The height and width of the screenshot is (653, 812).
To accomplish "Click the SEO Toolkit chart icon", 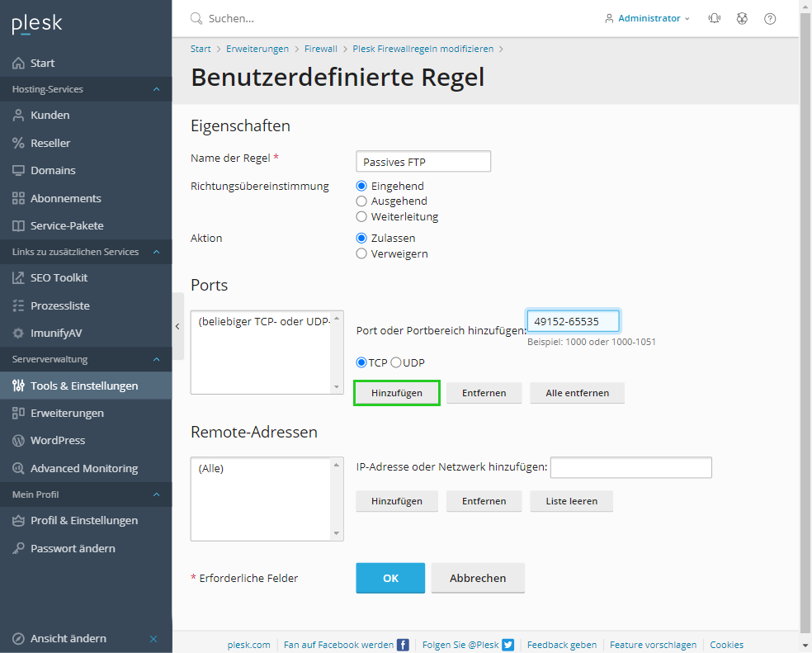I will click(18, 277).
